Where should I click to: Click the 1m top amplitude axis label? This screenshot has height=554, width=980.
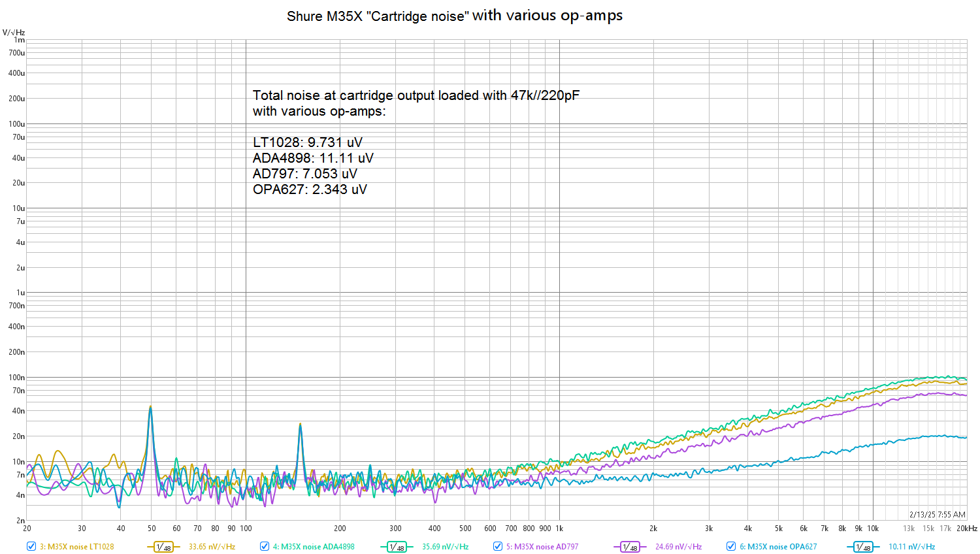20,40
